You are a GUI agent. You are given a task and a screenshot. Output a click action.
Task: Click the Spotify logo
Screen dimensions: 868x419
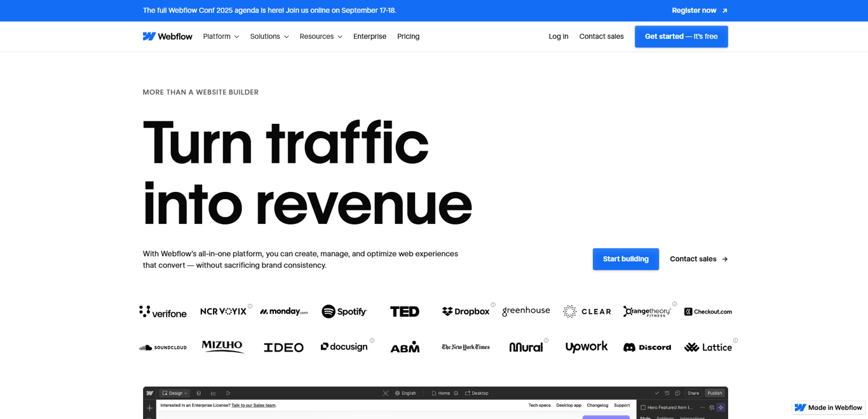coord(344,312)
